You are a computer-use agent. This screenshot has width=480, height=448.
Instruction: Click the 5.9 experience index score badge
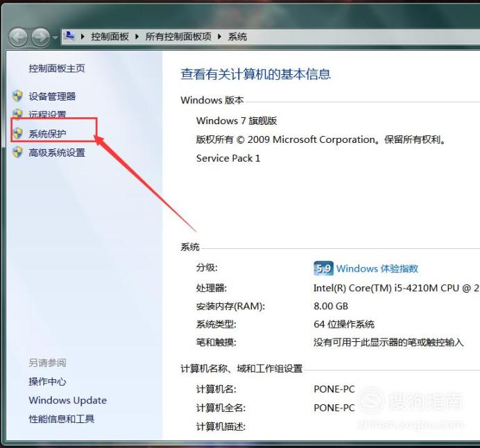323,268
